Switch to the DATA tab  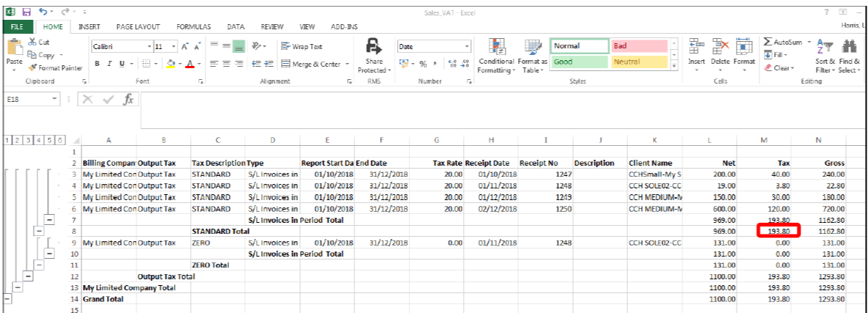tap(236, 26)
